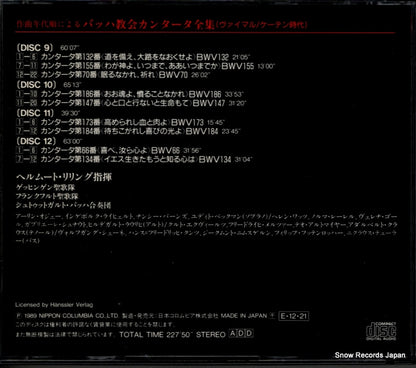416x368 pixels.
Task: Click the DISC 9 heading
Action: [35, 48]
